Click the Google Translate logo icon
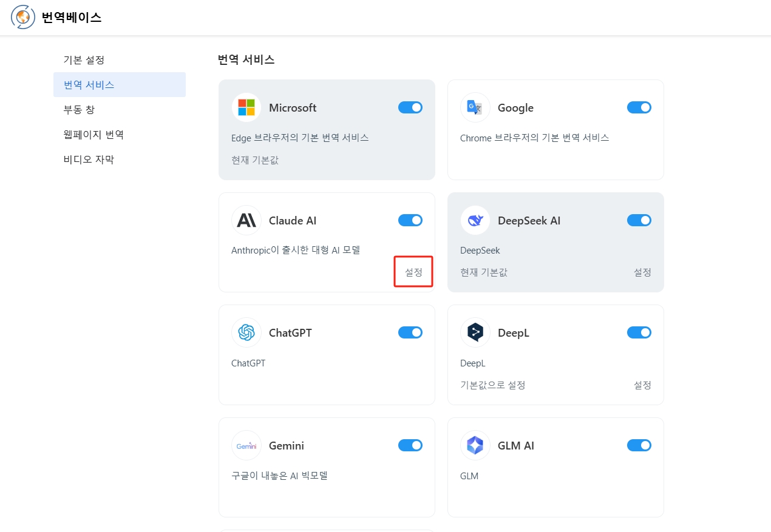The image size is (771, 532). pyautogui.click(x=475, y=108)
